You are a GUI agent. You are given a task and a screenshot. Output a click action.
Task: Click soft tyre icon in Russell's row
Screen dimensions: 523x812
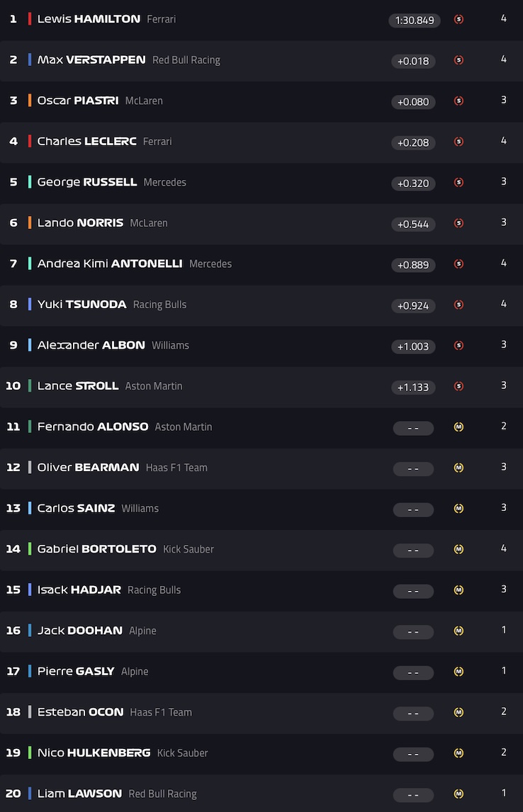(x=459, y=183)
